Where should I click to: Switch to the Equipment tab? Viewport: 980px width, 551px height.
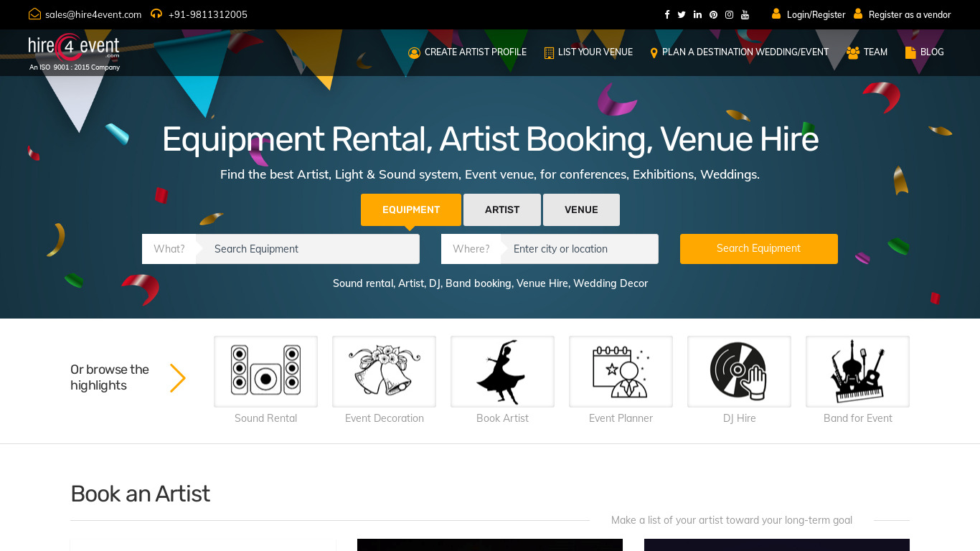(x=411, y=209)
